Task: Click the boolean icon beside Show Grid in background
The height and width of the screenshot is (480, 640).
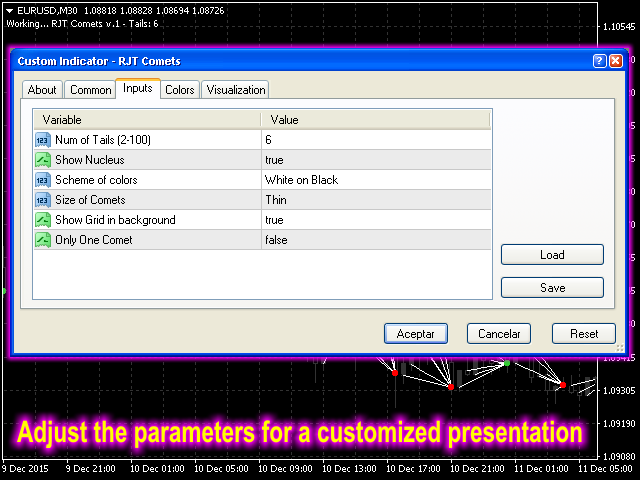Action: pyautogui.click(x=43, y=220)
